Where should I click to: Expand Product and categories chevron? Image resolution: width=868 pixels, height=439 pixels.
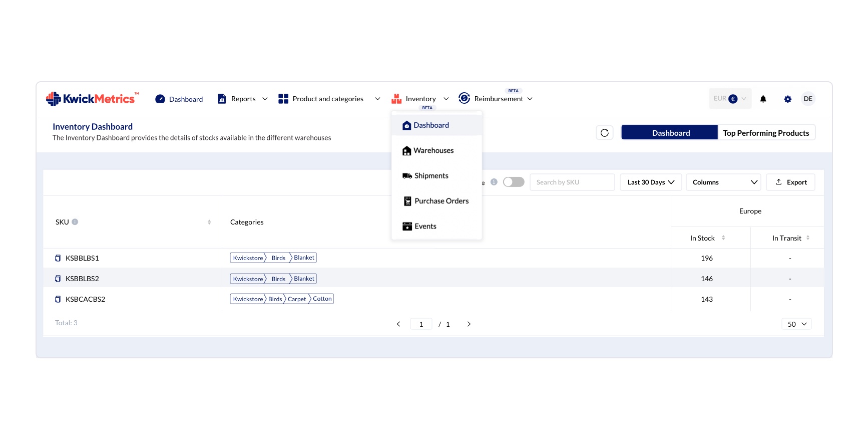coord(377,99)
